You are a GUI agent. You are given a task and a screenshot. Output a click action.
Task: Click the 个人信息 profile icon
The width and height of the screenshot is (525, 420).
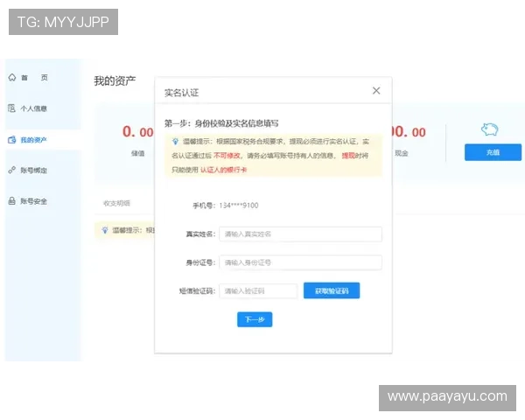pyautogui.click(x=11, y=108)
